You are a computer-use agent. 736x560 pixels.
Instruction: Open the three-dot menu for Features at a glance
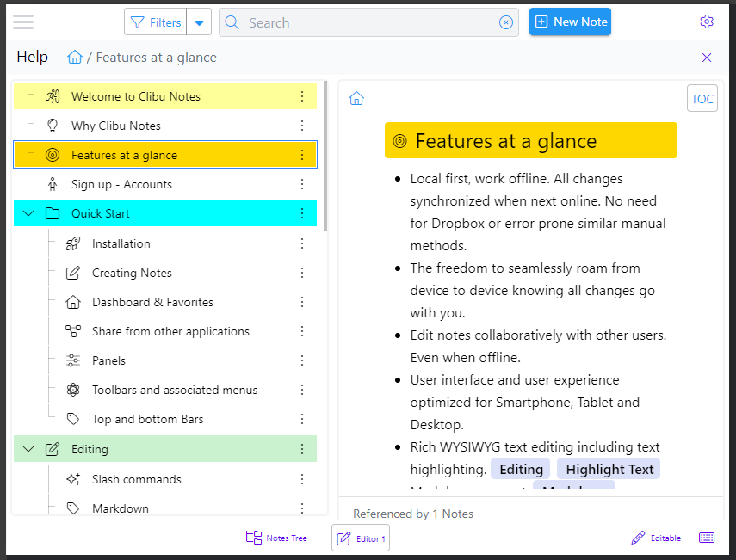302,155
